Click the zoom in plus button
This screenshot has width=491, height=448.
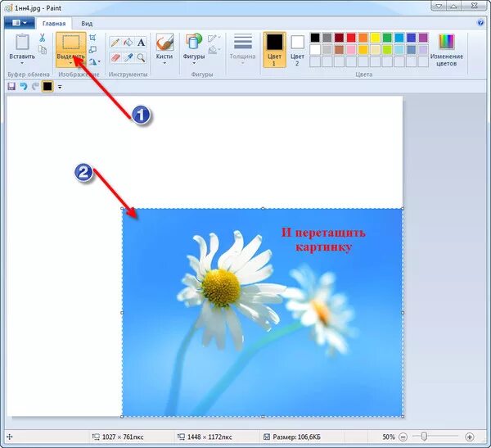tap(469, 437)
